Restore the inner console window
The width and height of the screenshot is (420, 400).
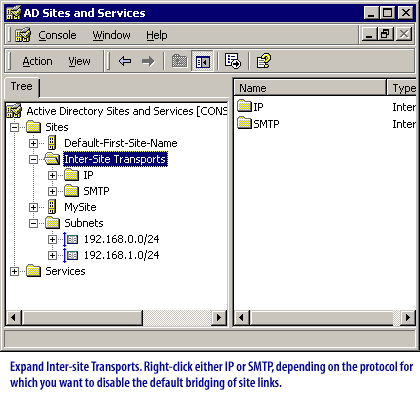tap(386, 34)
